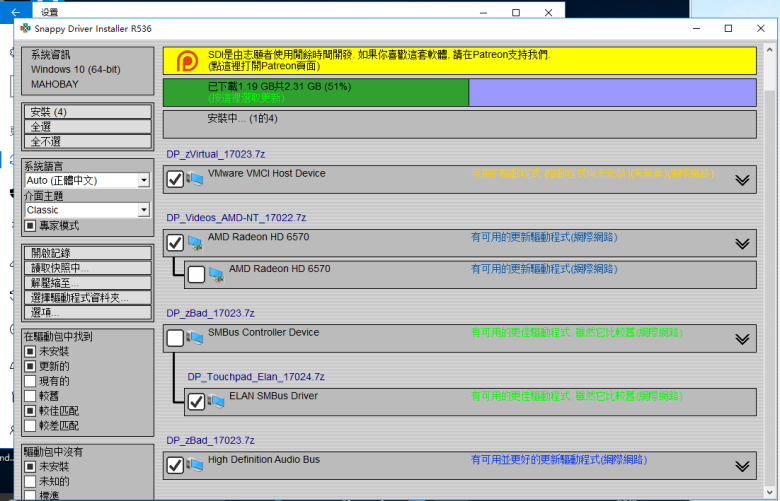Viewport: 780px width, 501px height.
Task: Click High Definition Audio Bus row text
Action: click(264, 460)
